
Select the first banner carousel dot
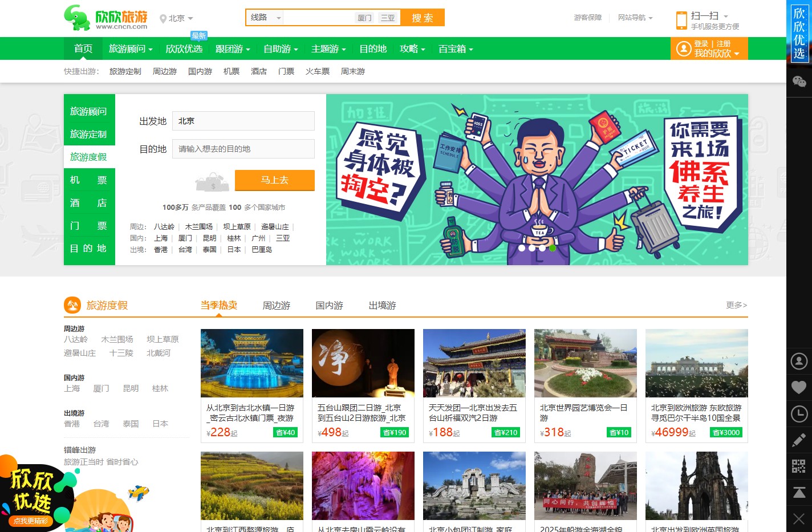pyautogui.click(x=521, y=248)
